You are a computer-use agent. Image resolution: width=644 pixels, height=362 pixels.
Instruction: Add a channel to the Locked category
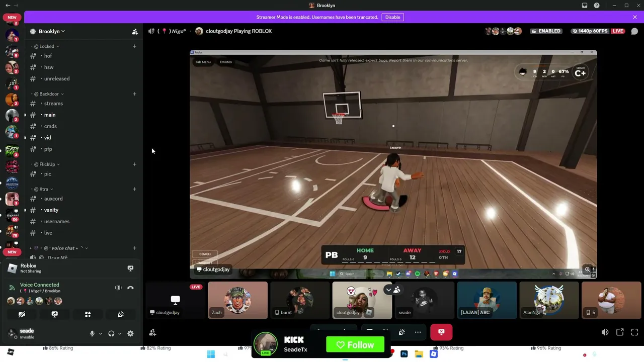134,46
